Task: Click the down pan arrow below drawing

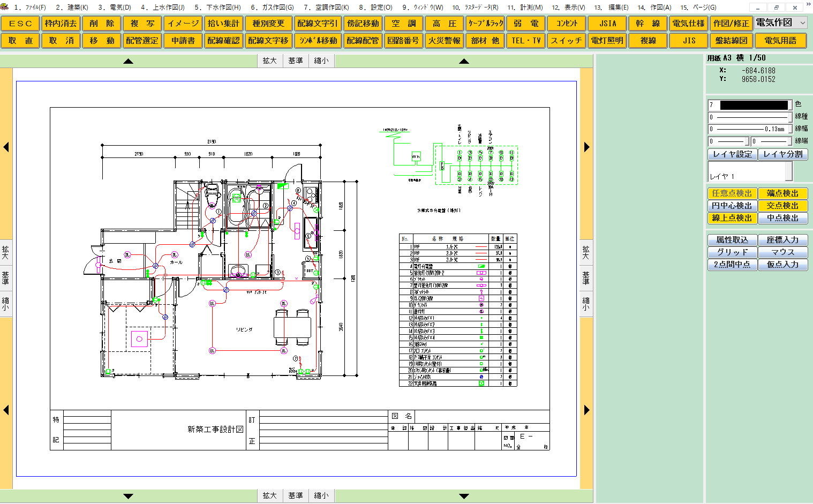Action: pyautogui.click(x=128, y=496)
